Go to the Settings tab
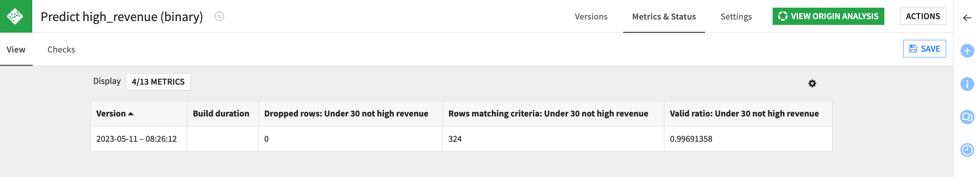Image resolution: width=980 pixels, height=177 pixels. 736,16
